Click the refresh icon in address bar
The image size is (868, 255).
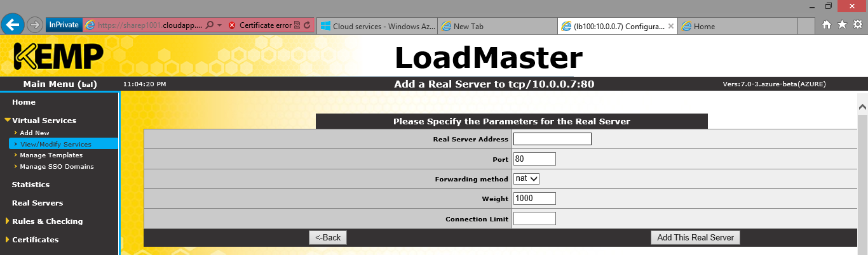(308, 25)
